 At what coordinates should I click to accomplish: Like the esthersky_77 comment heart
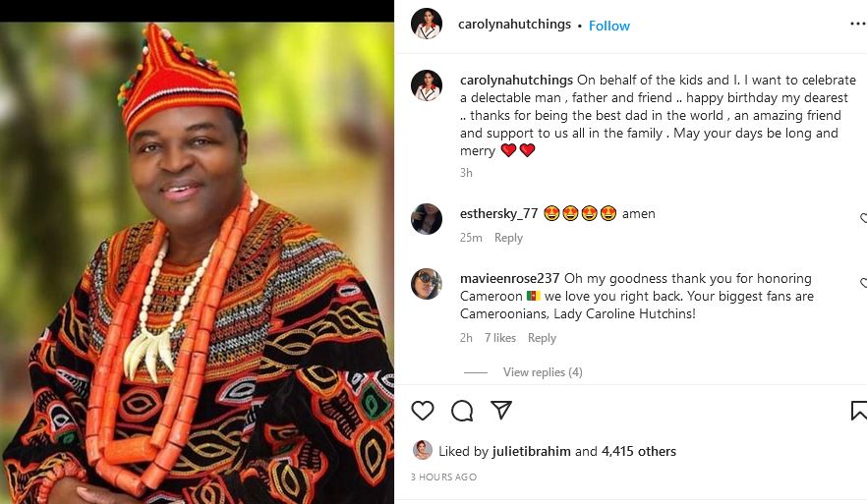[x=863, y=219]
